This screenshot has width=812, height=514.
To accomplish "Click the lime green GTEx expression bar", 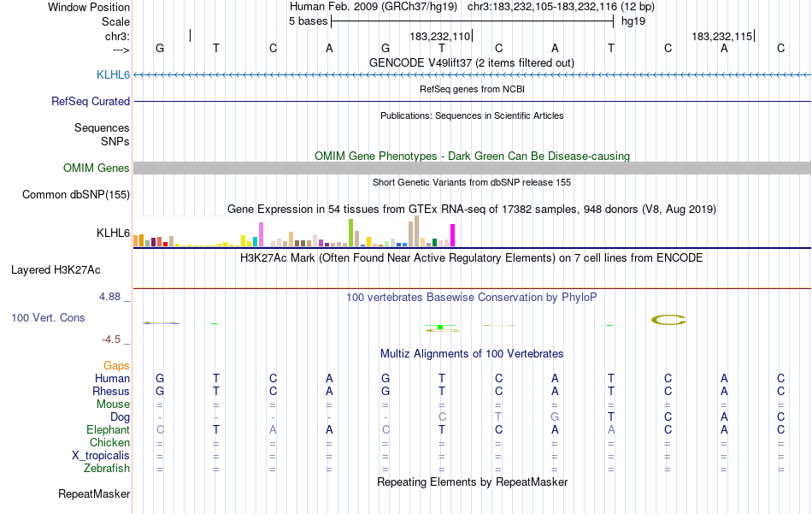I will [x=350, y=233].
